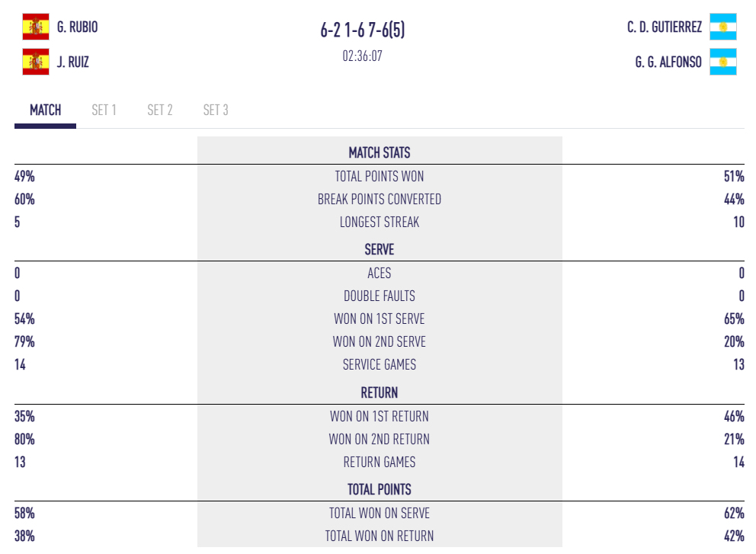View the SET 3 tab
This screenshot has height=554, width=756.
tap(216, 110)
